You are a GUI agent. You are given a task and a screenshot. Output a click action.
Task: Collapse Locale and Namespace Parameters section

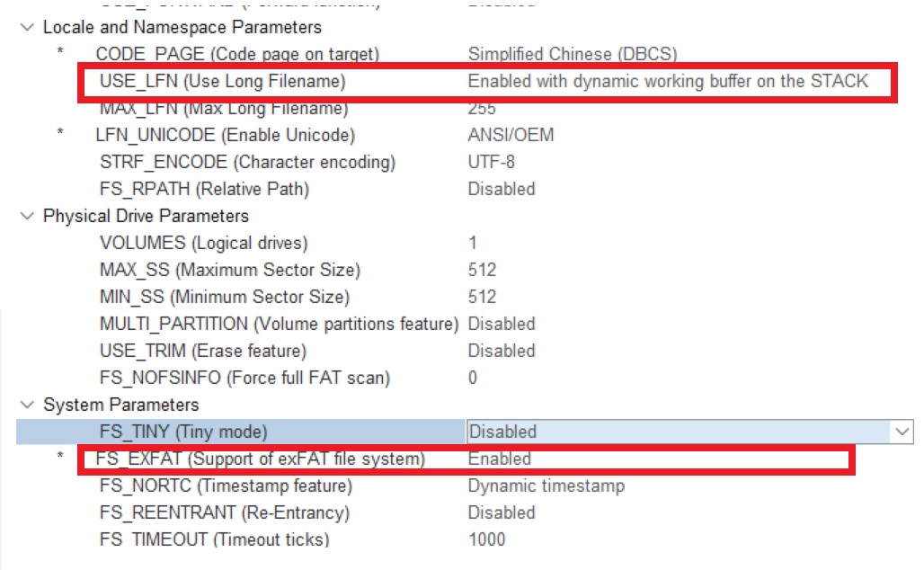pos(25,28)
